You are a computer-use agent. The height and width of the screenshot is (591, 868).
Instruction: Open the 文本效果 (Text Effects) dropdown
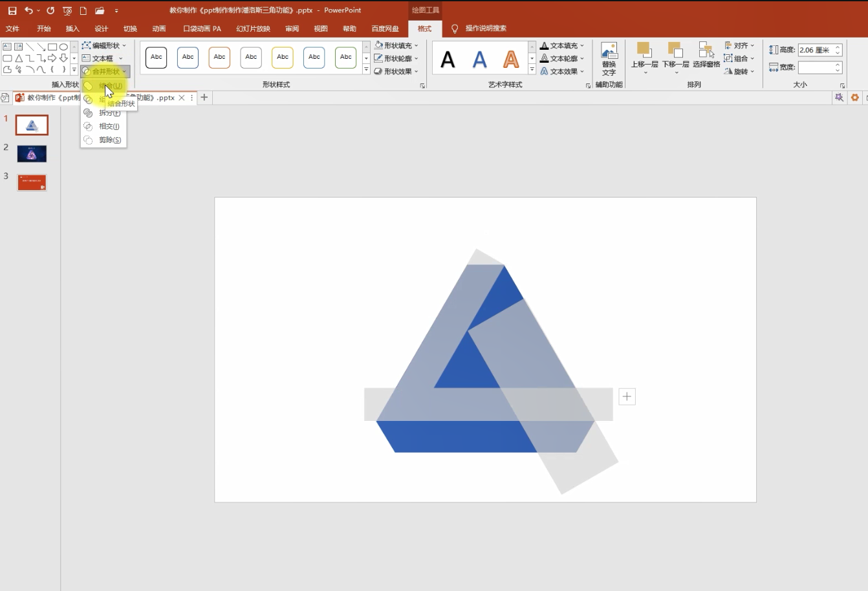pyautogui.click(x=562, y=72)
